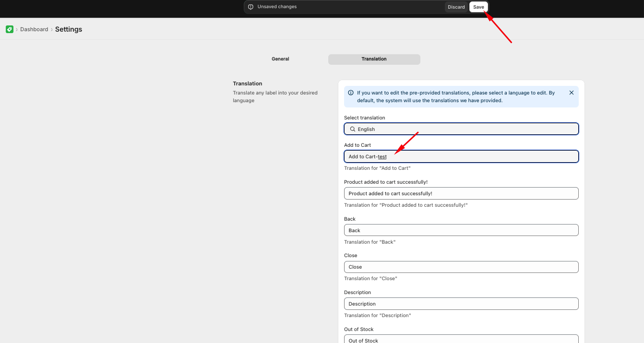Click the info icon in the blue banner
This screenshot has height=343, width=644.
pos(351,93)
